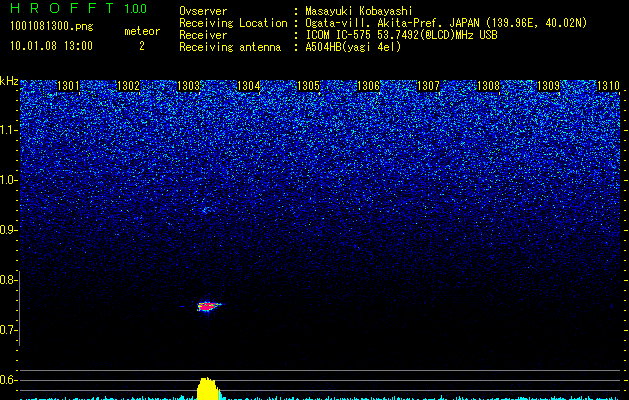Click the 1.0 kHz axis tick label
This screenshot has height=400, width=629.
click(x=8, y=180)
